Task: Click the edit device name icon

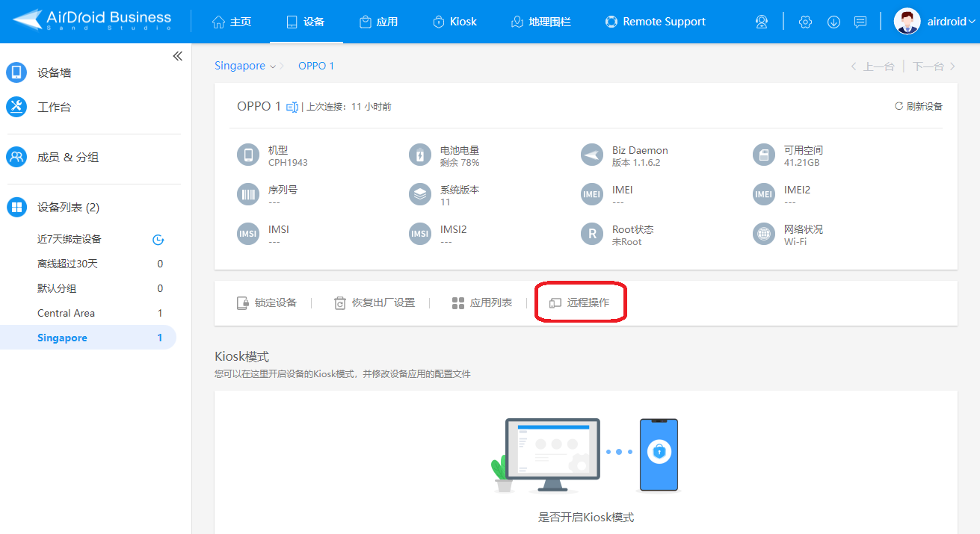Action: (292, 107)
